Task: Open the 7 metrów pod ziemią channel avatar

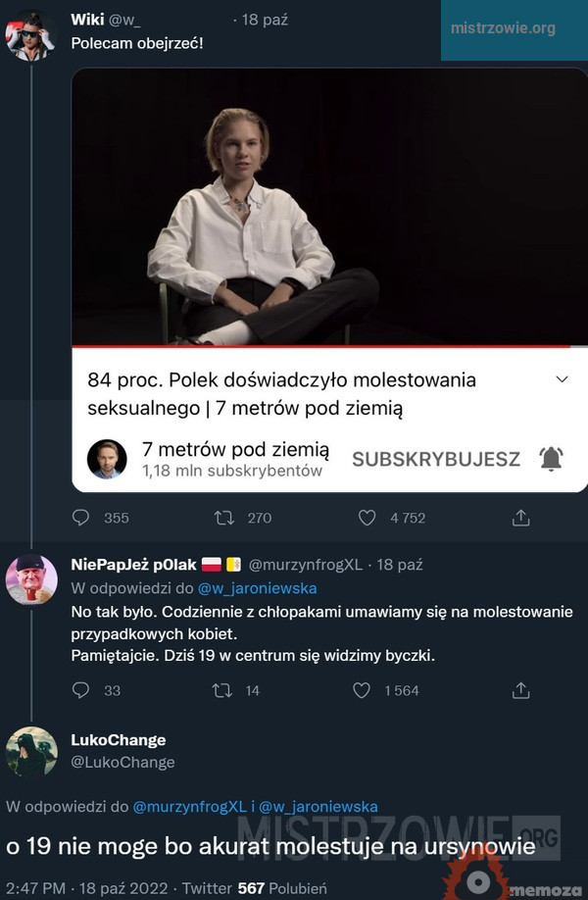Action: coord(107,459)
